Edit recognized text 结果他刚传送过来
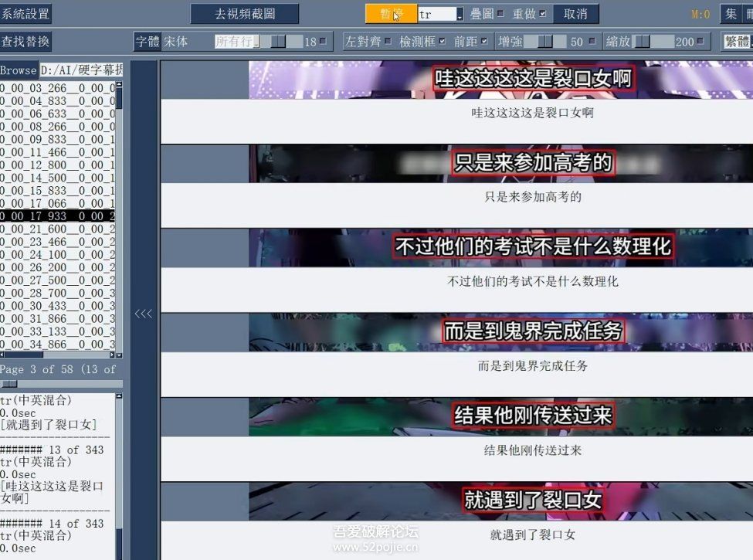 (533, 450)
